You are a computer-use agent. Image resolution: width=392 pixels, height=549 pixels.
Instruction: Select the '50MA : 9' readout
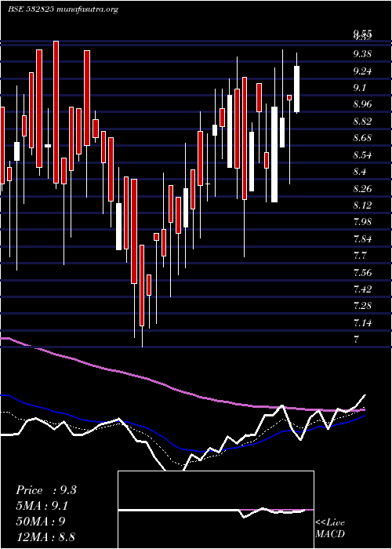tap(40, 522)
